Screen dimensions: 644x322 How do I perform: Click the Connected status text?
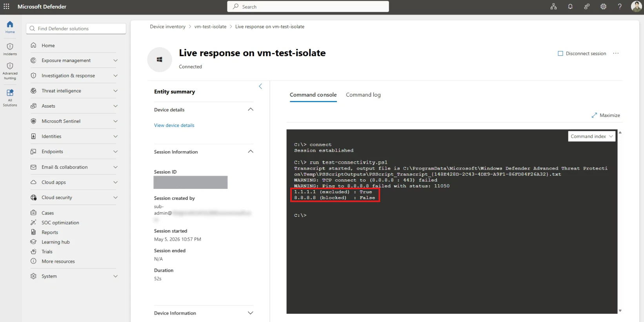(190, 67)
